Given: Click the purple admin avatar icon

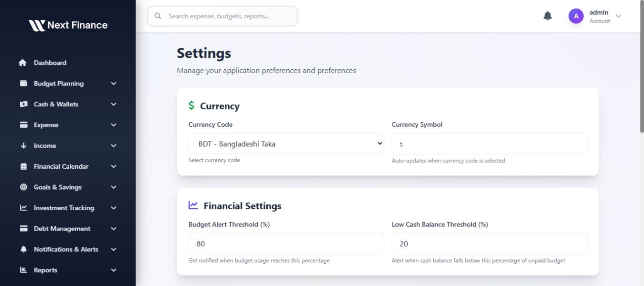Looking at the screenshot, I should click(576, 16).
